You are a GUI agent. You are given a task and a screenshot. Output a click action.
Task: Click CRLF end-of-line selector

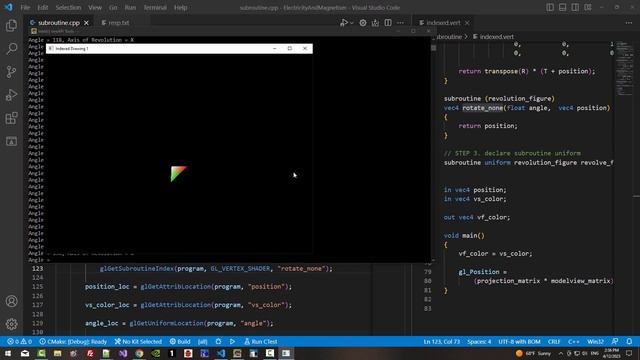554,342
